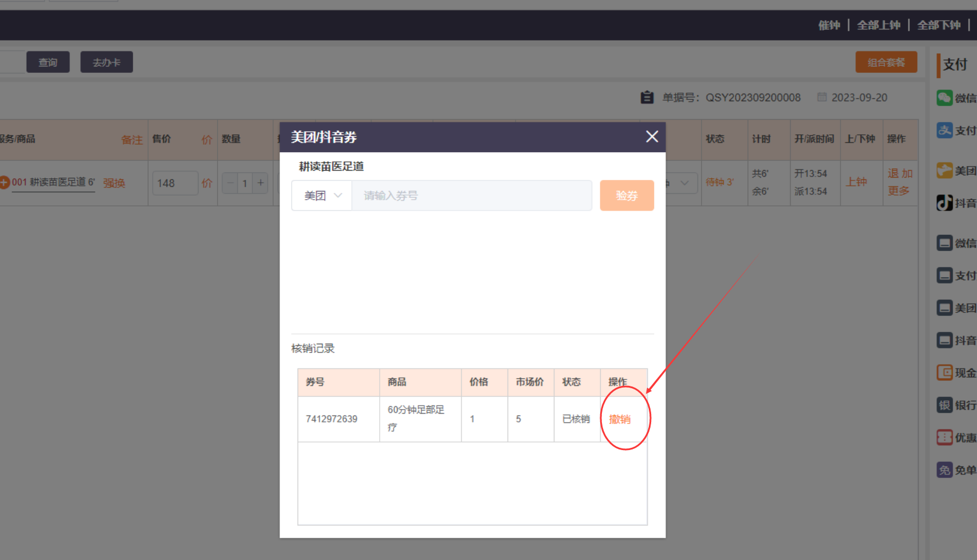Select the dark card icon beside 微信
Image resolution: width=977 pixels, height=560 pixels.
945,243
